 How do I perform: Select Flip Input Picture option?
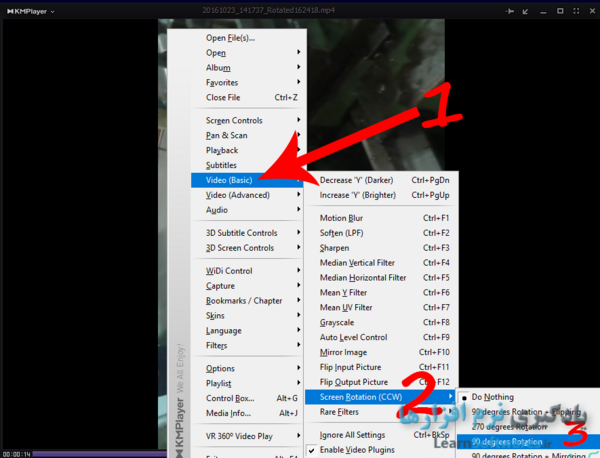380,367
